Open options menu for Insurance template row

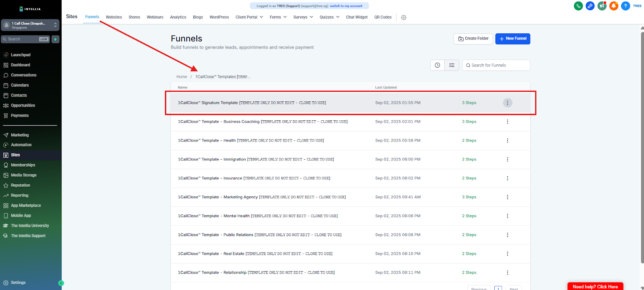coord(508,178)
